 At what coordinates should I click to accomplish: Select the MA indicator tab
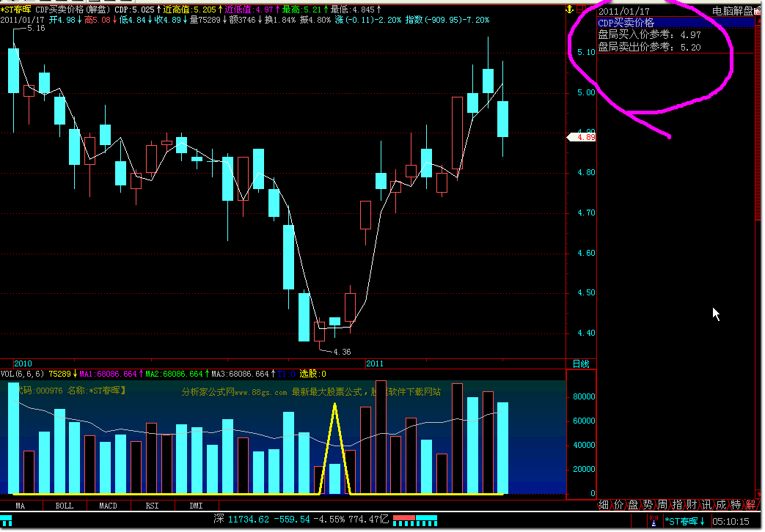pyautogui.click(x=20, y=506)
